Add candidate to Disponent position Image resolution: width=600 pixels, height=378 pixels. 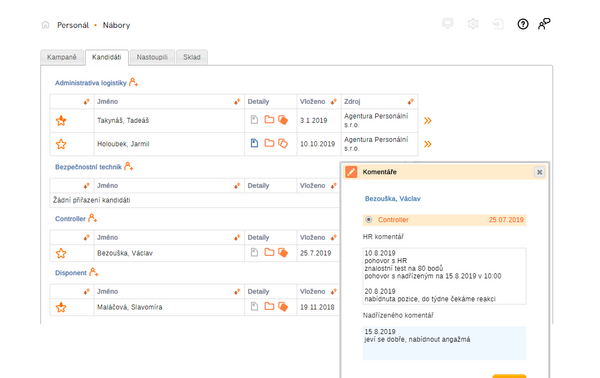click(93, 272)
